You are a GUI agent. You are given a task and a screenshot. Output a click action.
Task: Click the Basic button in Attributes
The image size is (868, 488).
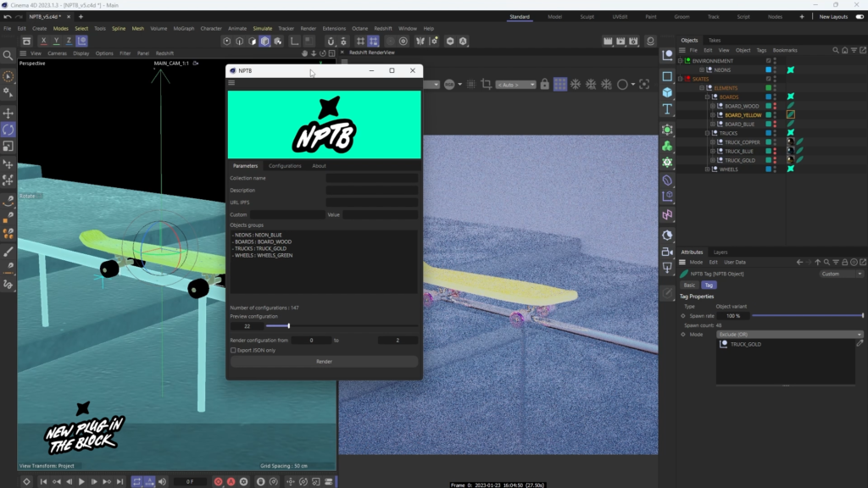point(689,285)
